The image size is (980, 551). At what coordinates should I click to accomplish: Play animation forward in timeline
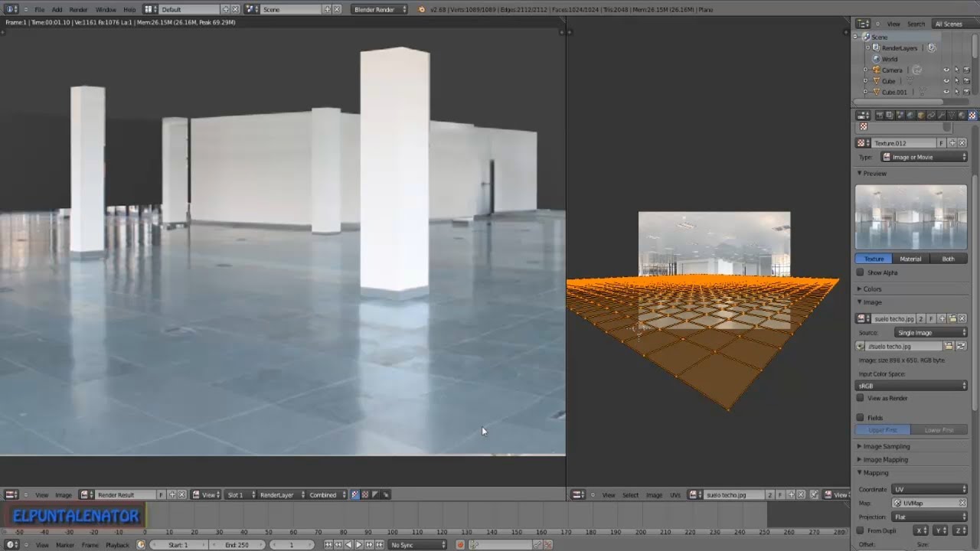pos(359,545)
